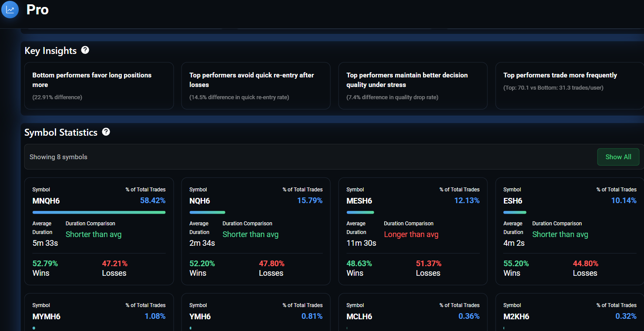The height and width of the screenshot is (331, 644).
Task: Select the YMH6 symbol card
Action: [x=255, y=312]
